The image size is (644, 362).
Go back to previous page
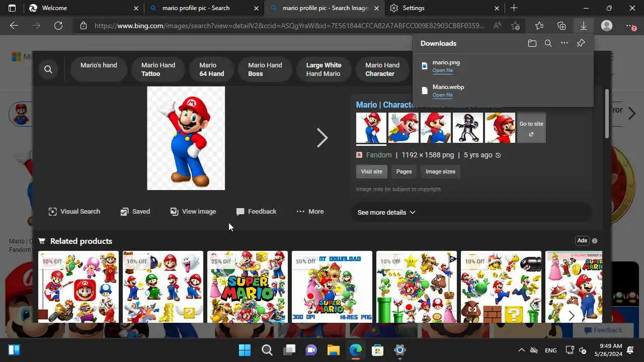point(14,26)
